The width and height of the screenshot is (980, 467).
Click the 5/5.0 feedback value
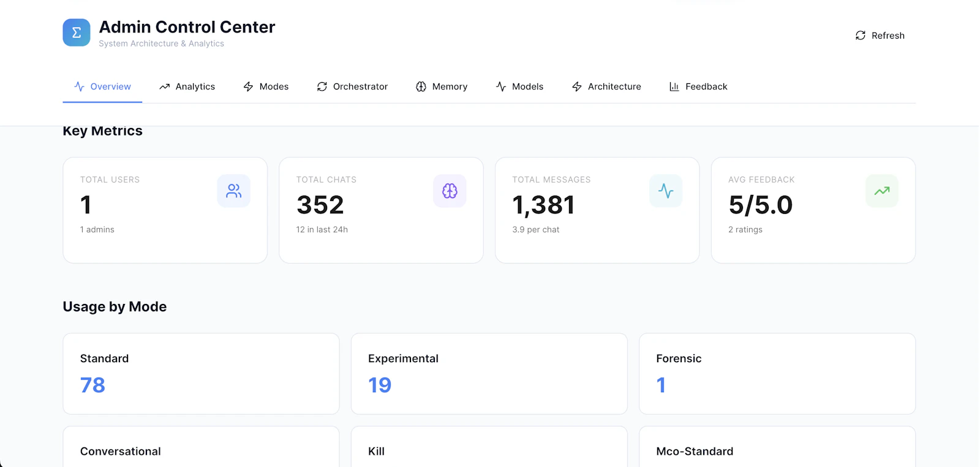pyautogui.click(x=761, y=205)
